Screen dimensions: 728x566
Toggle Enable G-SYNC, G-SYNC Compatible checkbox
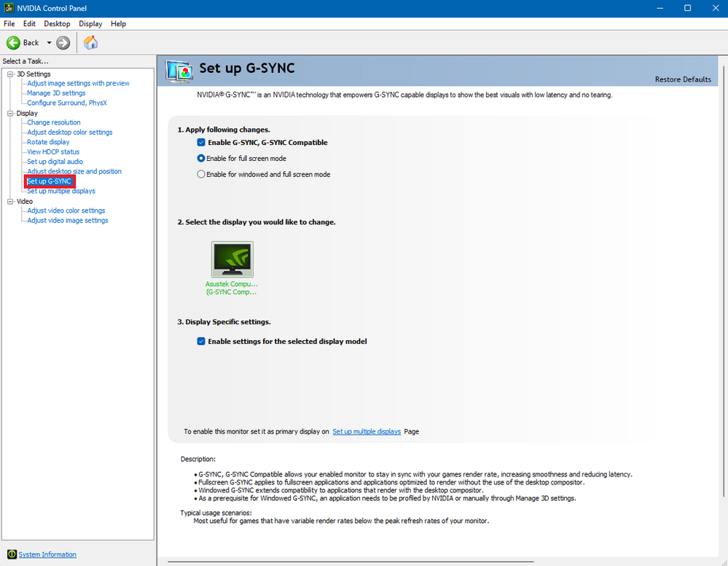201,143
